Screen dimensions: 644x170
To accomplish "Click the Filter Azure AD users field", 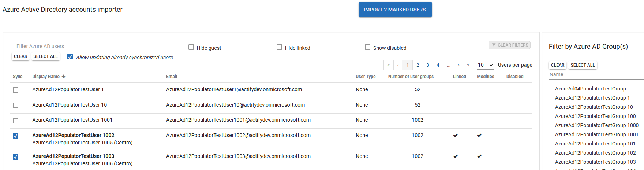I will 94,46.
